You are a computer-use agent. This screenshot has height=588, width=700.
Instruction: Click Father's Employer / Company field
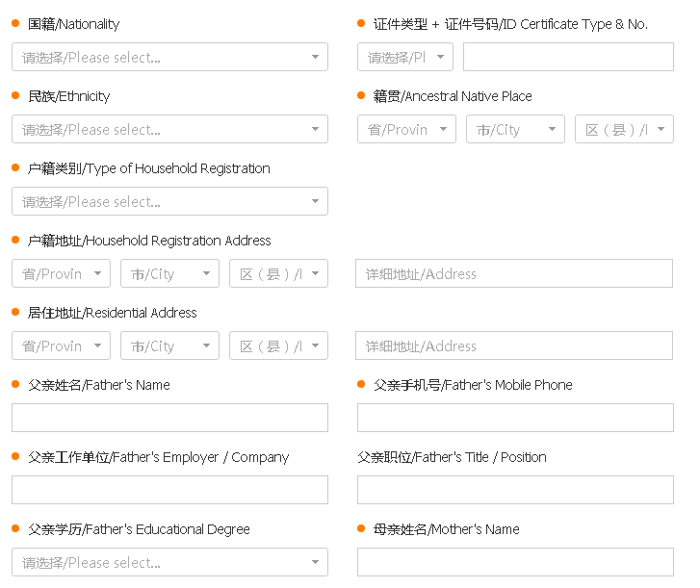pos(169,490)
